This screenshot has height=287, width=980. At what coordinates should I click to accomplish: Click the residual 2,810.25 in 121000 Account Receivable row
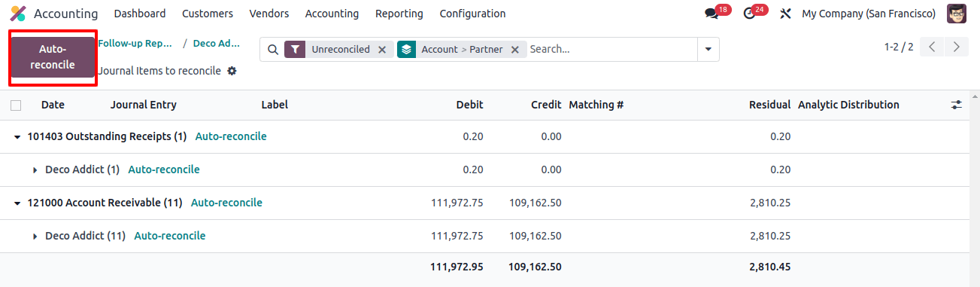click(770, 203)
